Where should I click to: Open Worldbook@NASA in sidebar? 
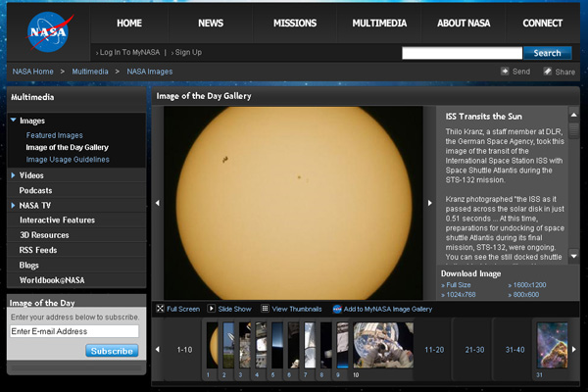click(52, 280)
